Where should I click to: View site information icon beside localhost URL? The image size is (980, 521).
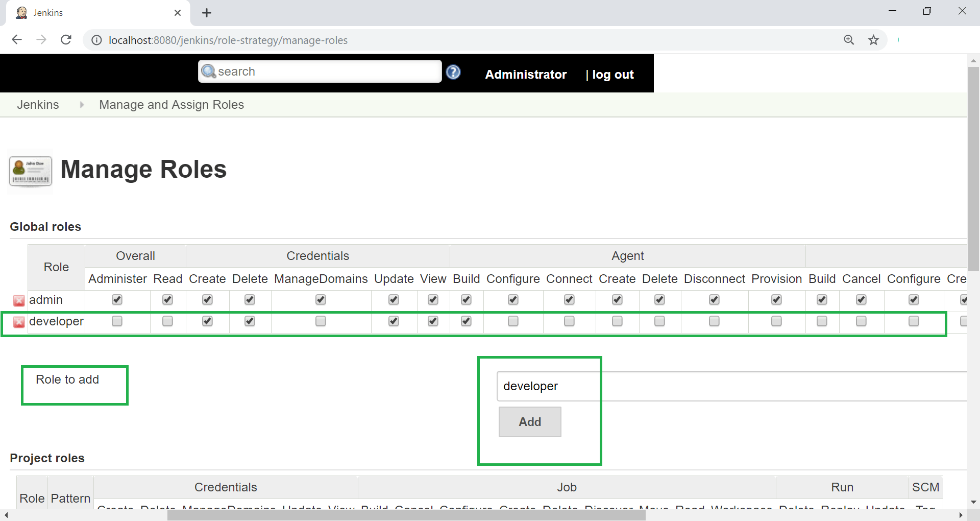96,40
